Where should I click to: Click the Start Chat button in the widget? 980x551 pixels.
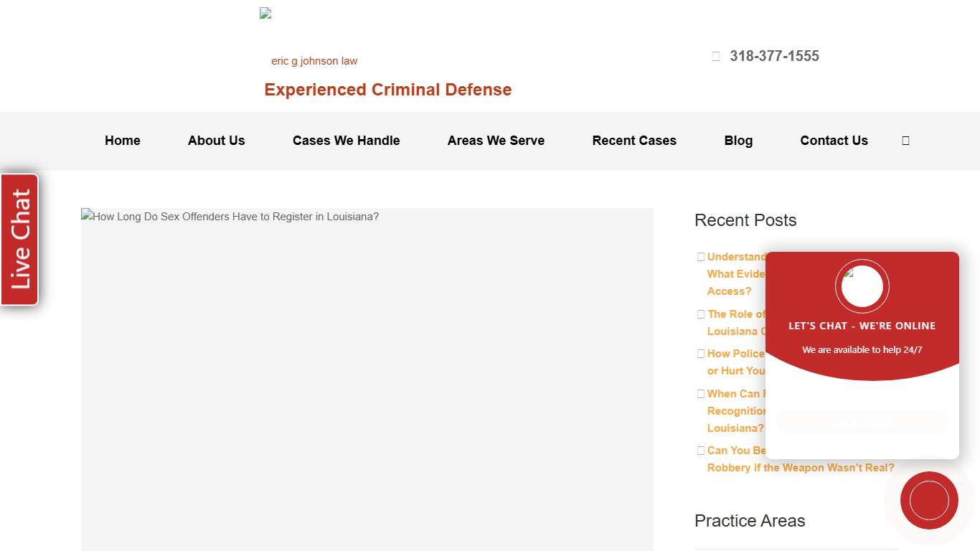pyautogui.click(x=862, y=422)
